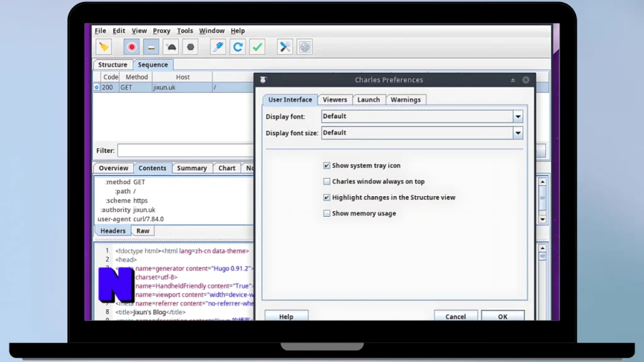Switch to the Contents tab

pyautogui.click(x=152, y=168)
